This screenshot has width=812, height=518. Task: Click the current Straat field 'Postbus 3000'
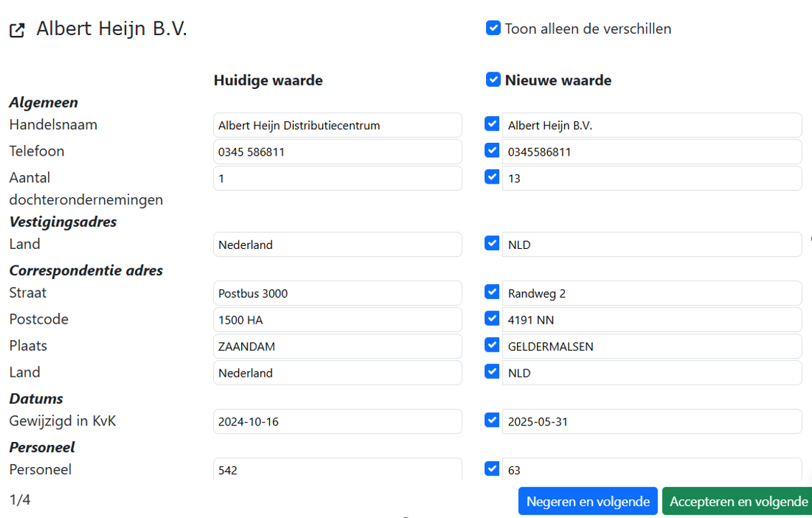337,293
